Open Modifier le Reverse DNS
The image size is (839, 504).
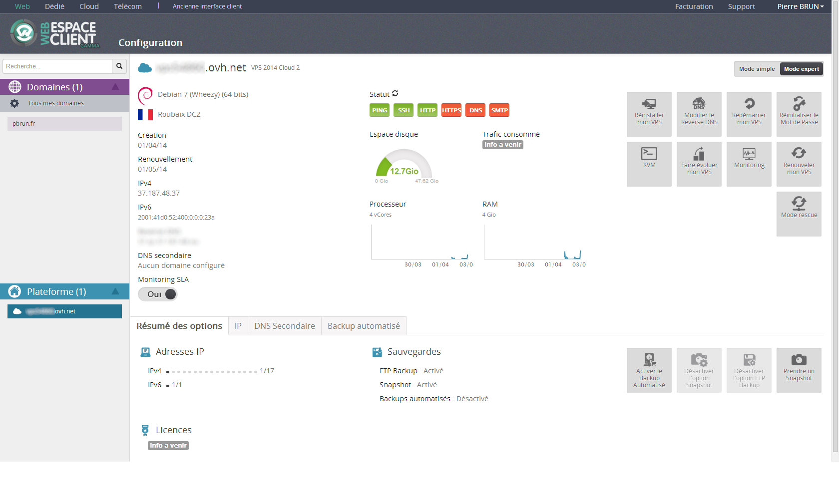coord(699,114)
